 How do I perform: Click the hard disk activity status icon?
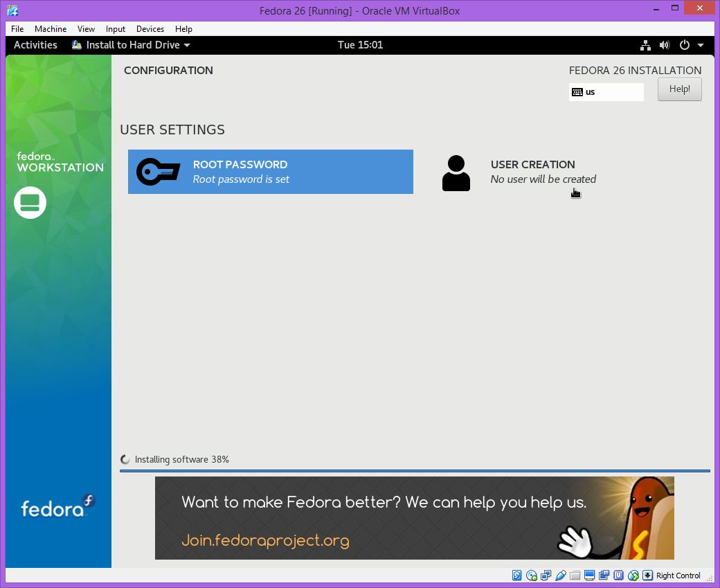(x=516, y=575)
